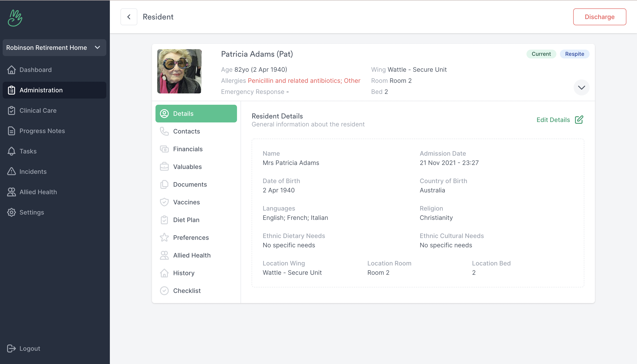The height and width of the screenshot is (364, 637).
Task: Click the Dashboard home icon
Action: [12, 70]
